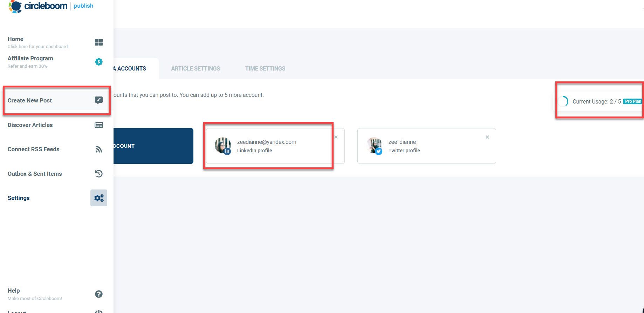The height and width of the screenshot is (313, 644).
Task: Click the LinkedIn badge on zeedianne avatar
Action: [227, 151]
